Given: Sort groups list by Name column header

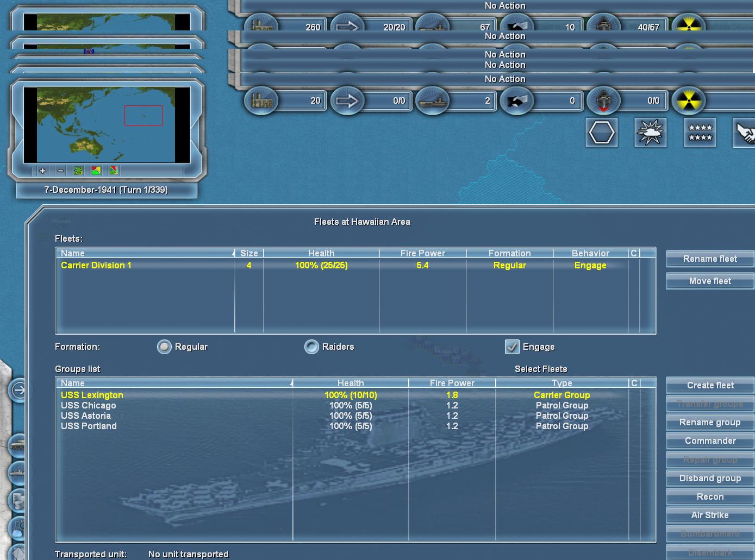Looking at the screenshot, I should point(174,383).
